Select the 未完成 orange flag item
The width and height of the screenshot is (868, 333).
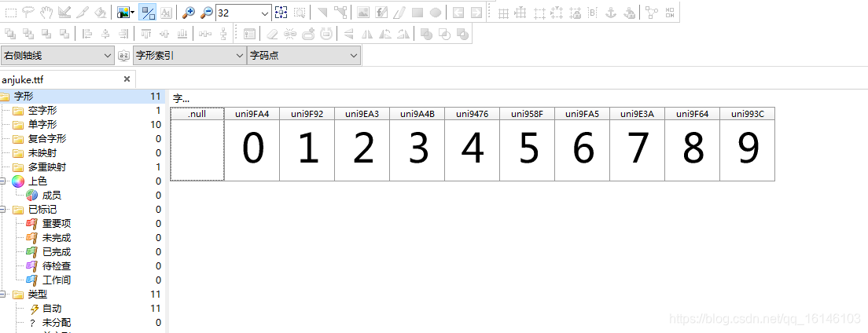[x=57, y=238]
